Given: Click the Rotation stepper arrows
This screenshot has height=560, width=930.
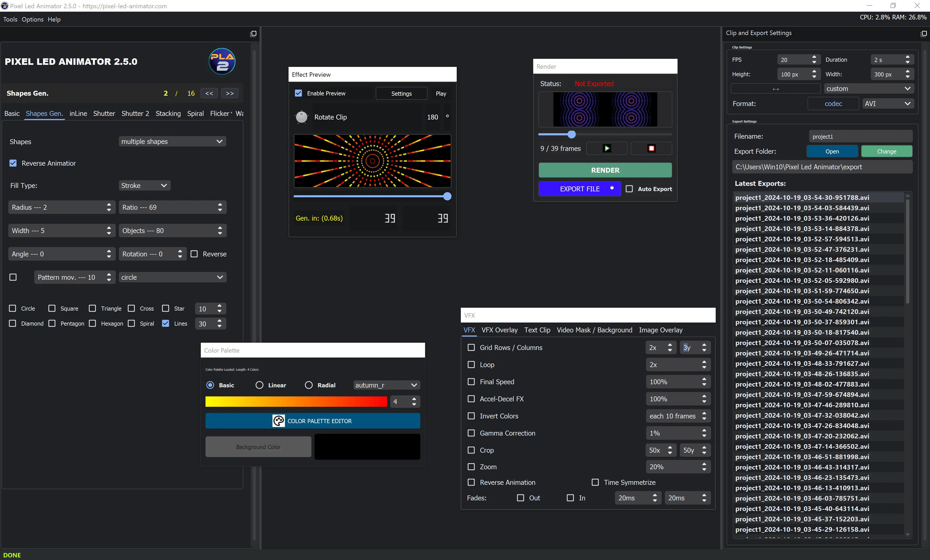Looking at the screenshot, I should (x=180, y=254).
